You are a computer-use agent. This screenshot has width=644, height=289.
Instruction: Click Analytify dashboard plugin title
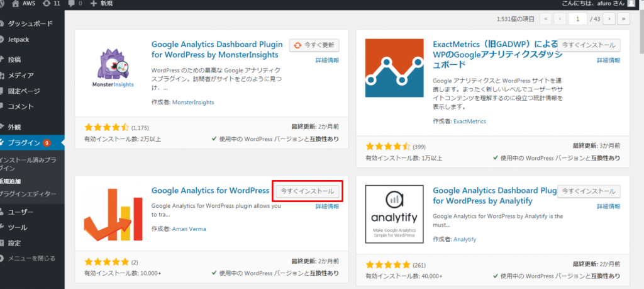click(495, 196)
